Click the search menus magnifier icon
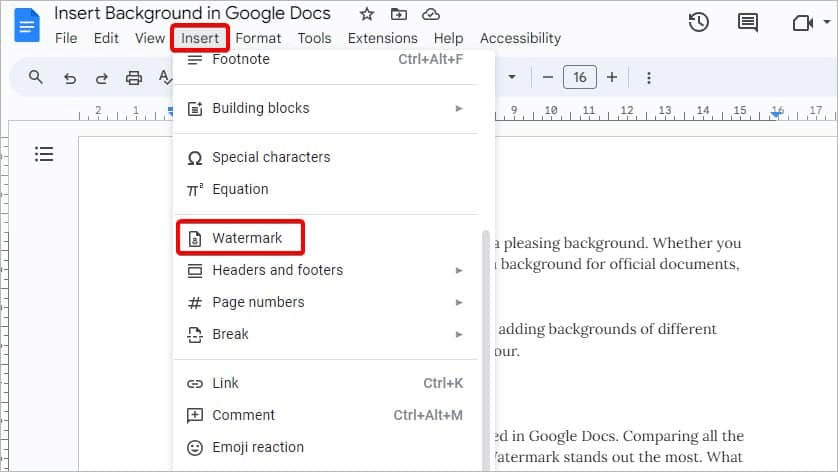 point(36,78)
